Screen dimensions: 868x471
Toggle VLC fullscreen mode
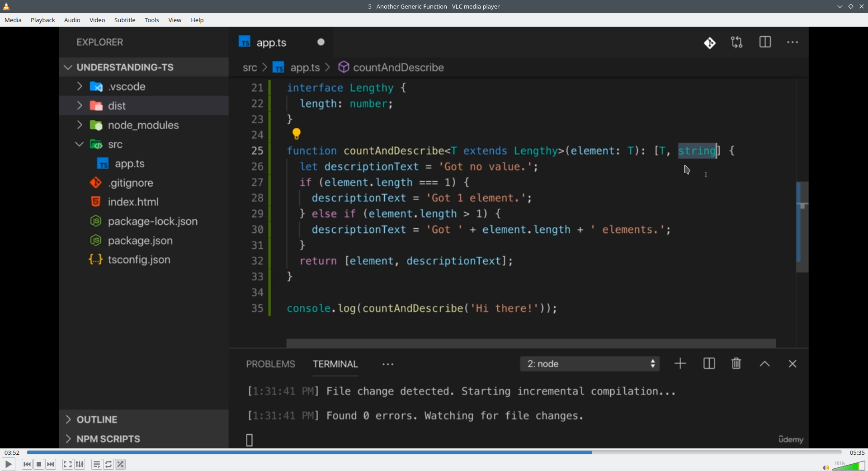pyautogui.click(x=68, y=464)
